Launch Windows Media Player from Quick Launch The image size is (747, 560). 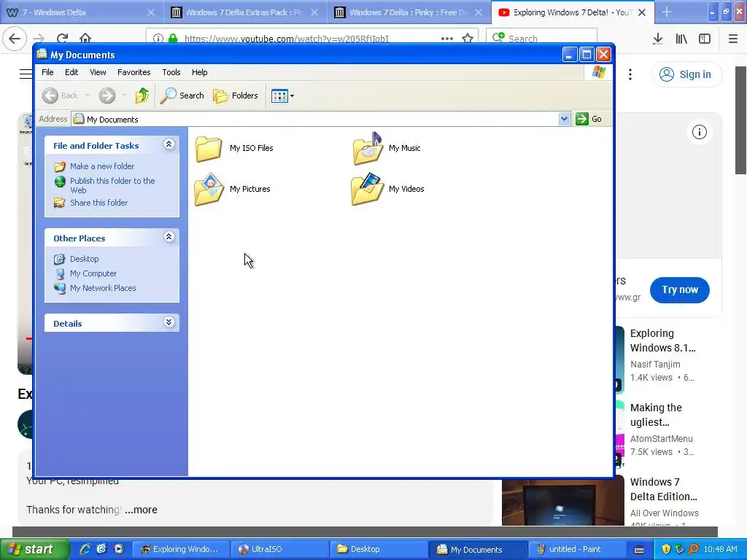click(119, 550)
